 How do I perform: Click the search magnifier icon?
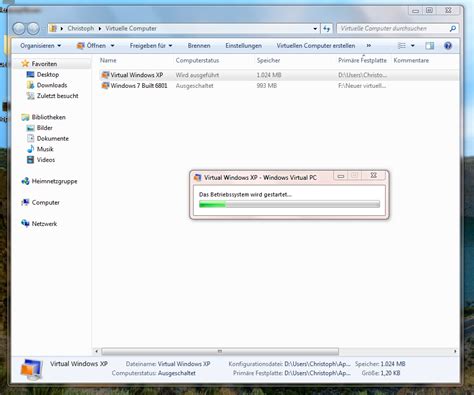(452, 29)
